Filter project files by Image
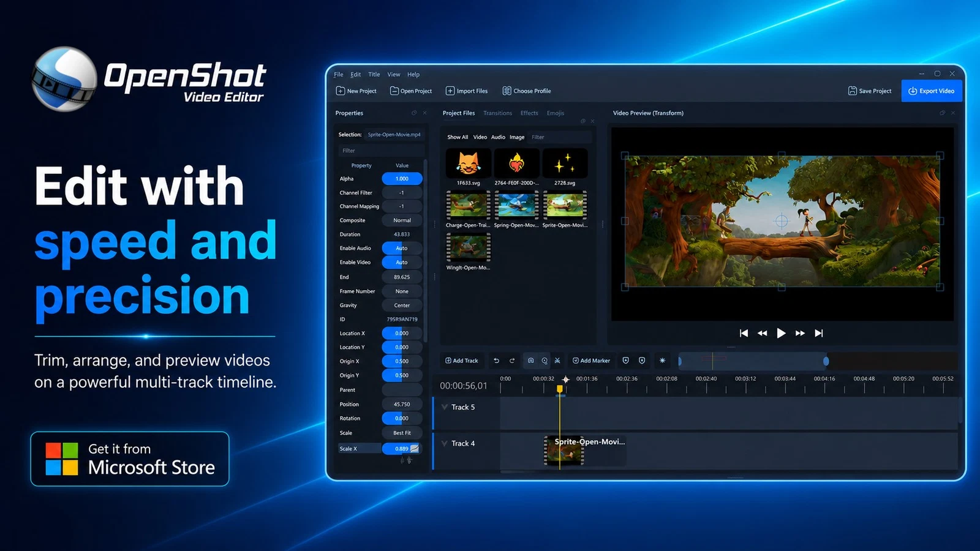Screen dimensions: 980x551 coord(517,137)
